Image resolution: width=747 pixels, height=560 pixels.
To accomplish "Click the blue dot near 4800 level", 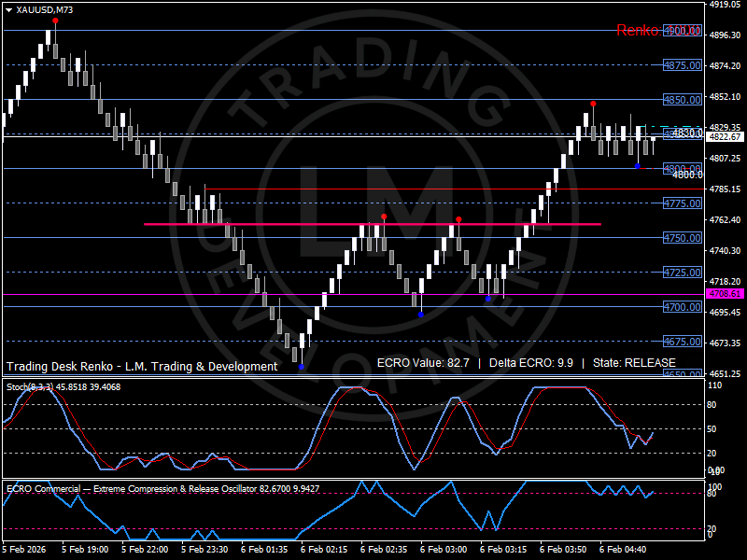I will click(x=638, y=166).
